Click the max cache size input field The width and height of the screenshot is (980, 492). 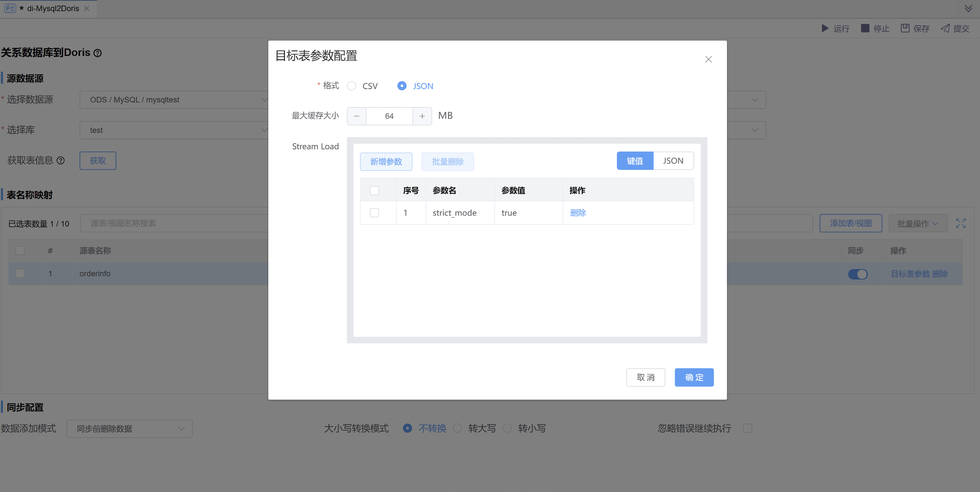tap(389, 116)
